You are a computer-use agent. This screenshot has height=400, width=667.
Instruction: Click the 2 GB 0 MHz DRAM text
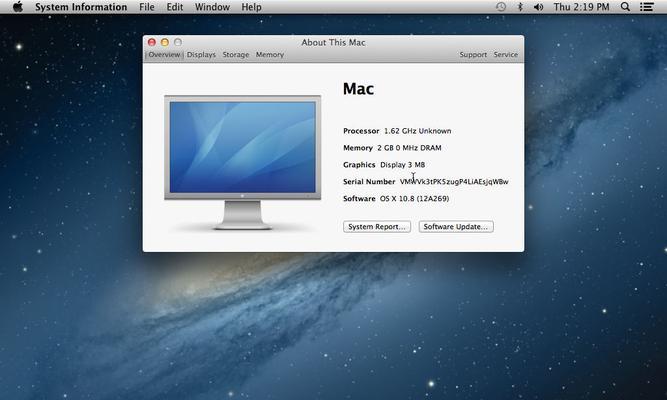pos(409,148)
